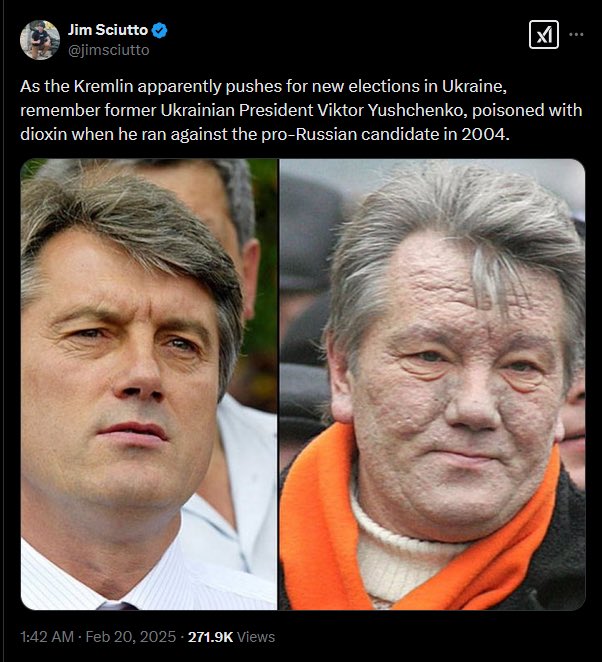Click the 271.9K view count number

pyautogui.click(x=210, y=637)
